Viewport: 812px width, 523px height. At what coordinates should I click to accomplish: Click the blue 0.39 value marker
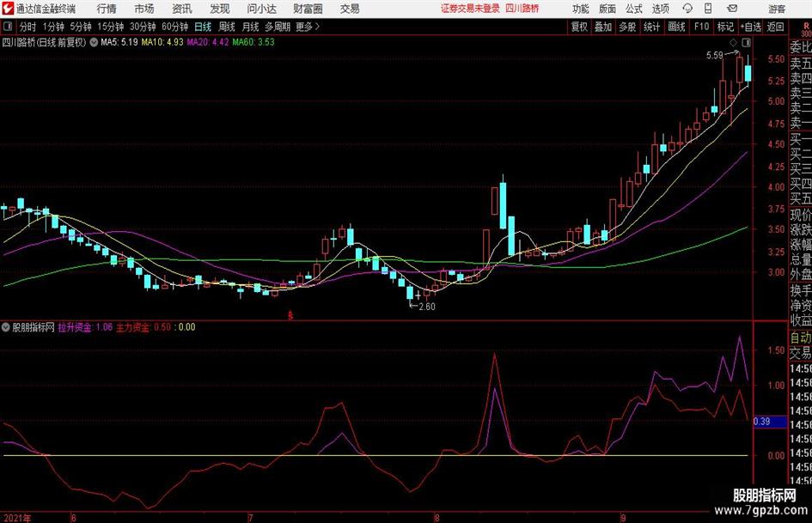(x=770, y=422)
